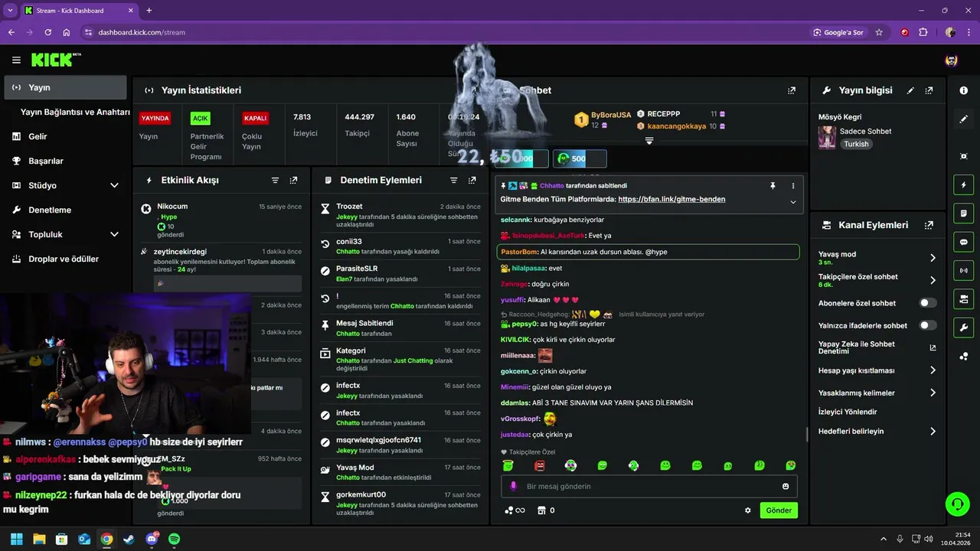Open Droplar ve ödüller in the sidebar

point(66,259)
